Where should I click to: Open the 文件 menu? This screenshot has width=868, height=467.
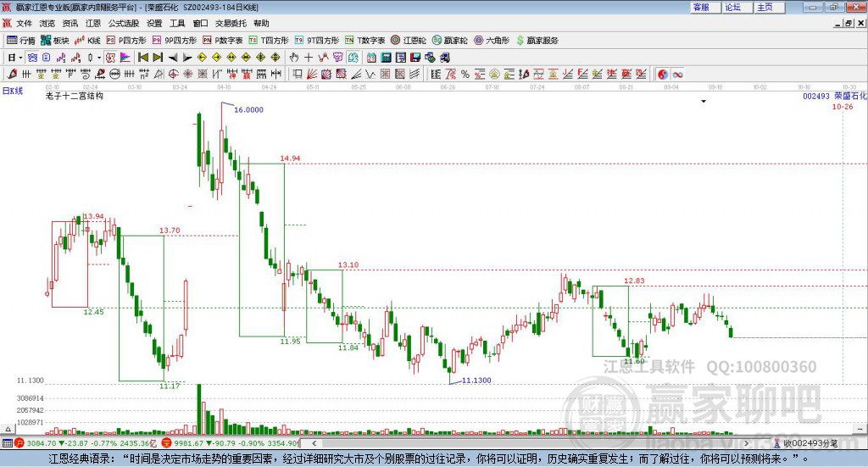pyautogui.click(x=24, y=23)
